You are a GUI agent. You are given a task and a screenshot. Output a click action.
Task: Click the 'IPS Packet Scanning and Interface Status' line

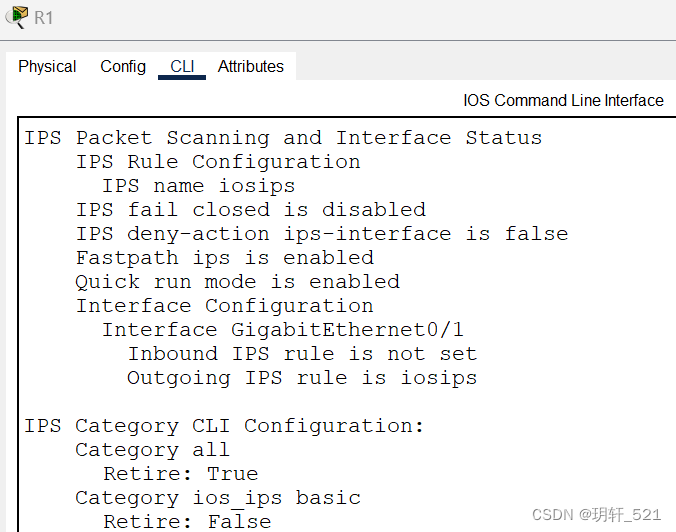click(x=283, y=138)
